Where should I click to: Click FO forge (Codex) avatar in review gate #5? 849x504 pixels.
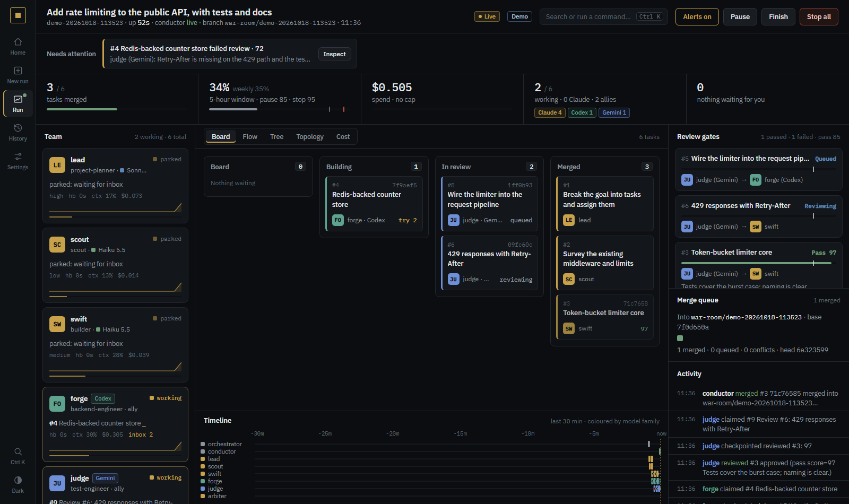756,180
